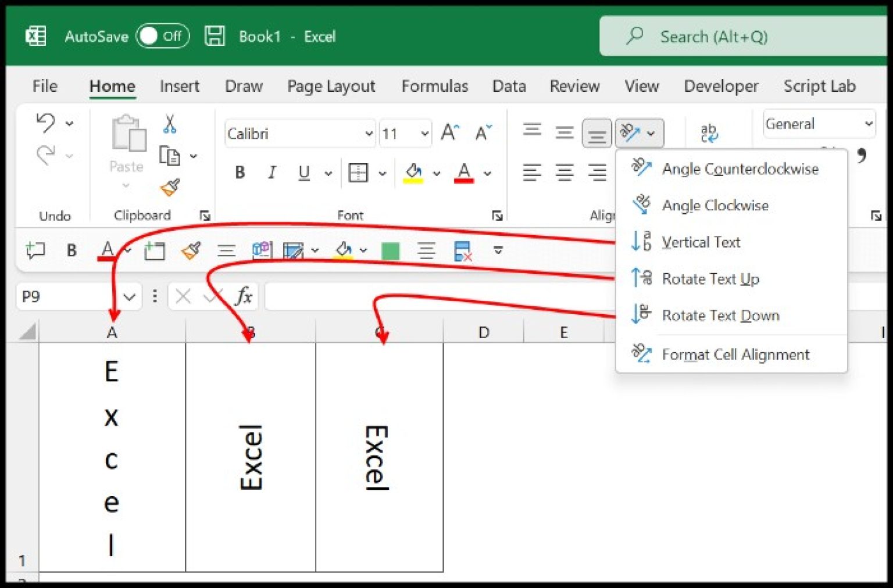Open the Name Box dropdown arrow
This screenshot has height=588, width=893.
[130, 297]
